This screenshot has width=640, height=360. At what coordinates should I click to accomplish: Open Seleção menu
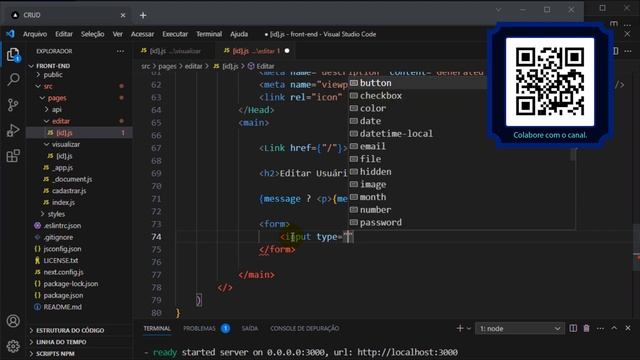[x=93, y=34]
